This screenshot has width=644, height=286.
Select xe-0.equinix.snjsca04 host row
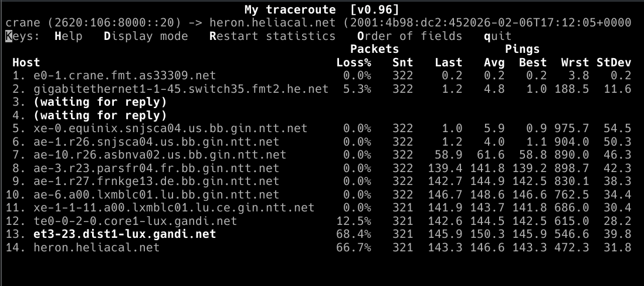(x=170, y=129)
